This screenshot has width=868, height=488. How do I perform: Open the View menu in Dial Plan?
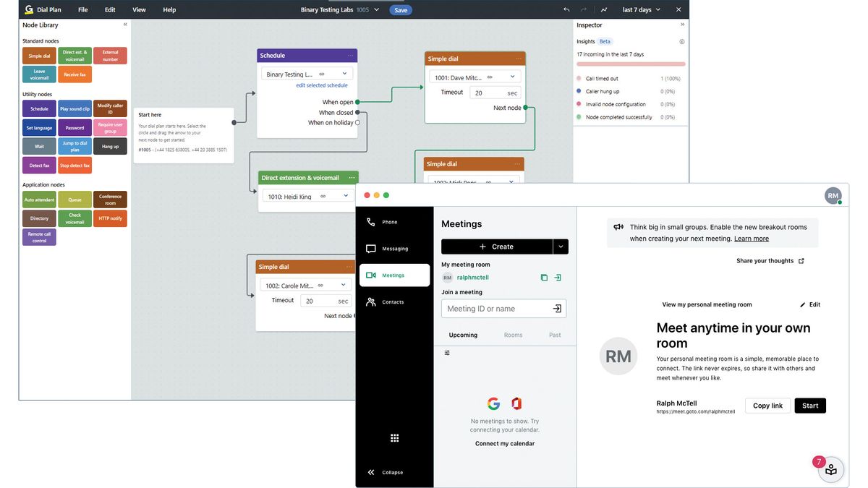point(139,10)
